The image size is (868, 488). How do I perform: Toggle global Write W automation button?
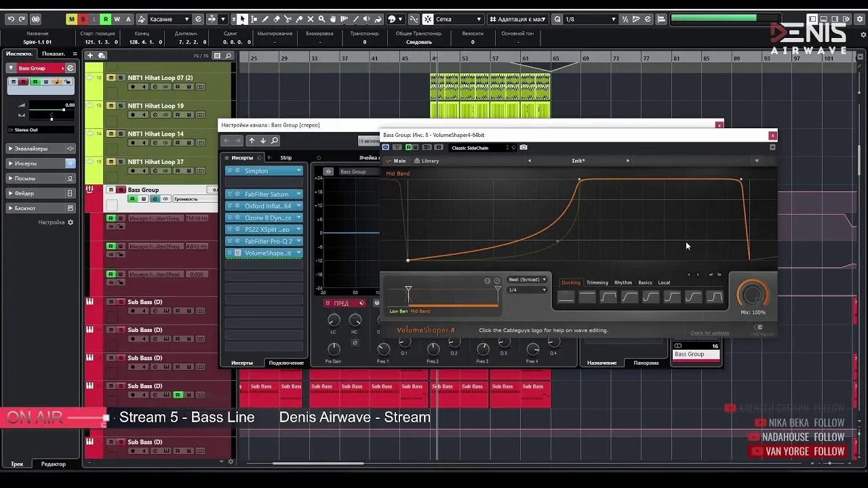(117, 19)
